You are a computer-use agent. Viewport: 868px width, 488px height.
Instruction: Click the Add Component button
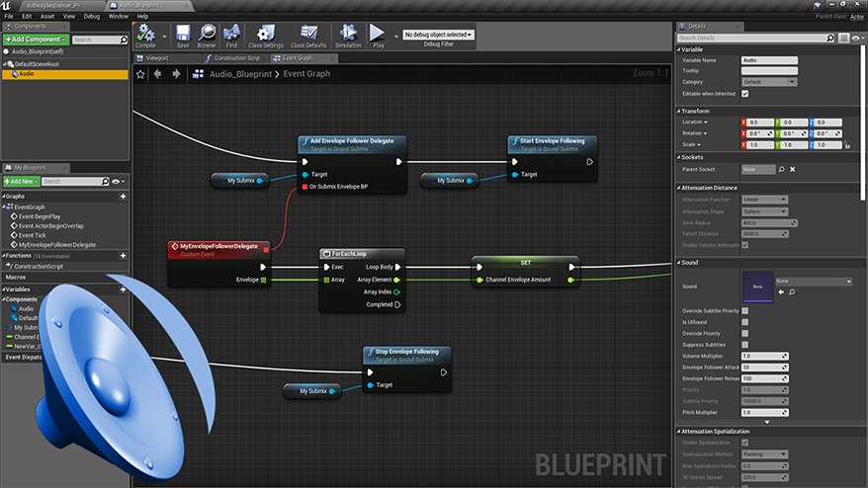[36, 40]
